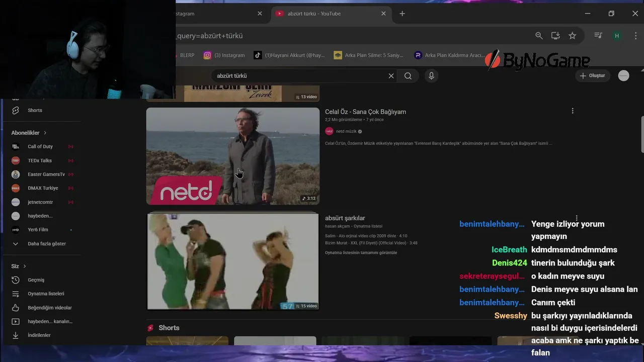Open Arka Plan Silme bookmark
Viewport: 644px width, 362px height.
[x=369, y=55]
